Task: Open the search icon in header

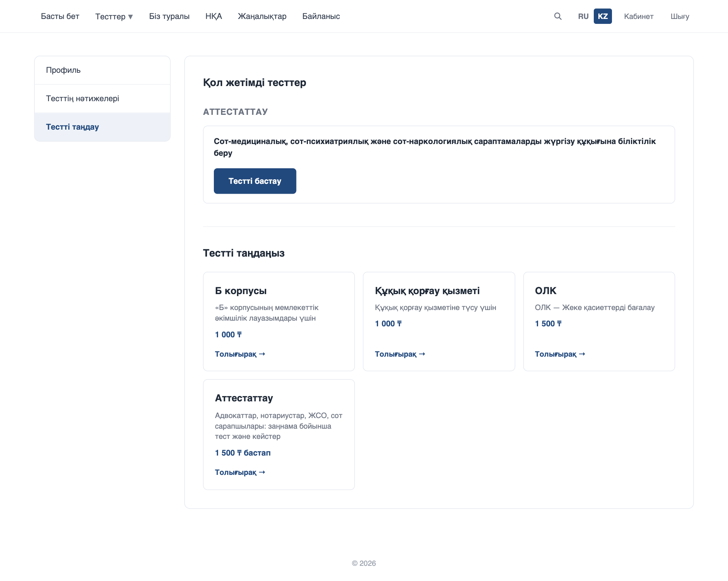Action: pyautogui.click(x=557, y=16)
